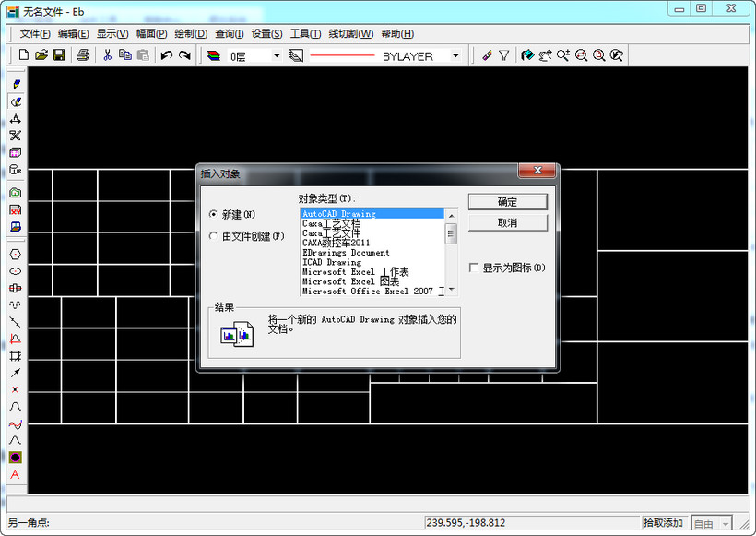Viewport: 756px width, 536px height.
Task: Open the 设置 menu
Action: pos(266,34)
